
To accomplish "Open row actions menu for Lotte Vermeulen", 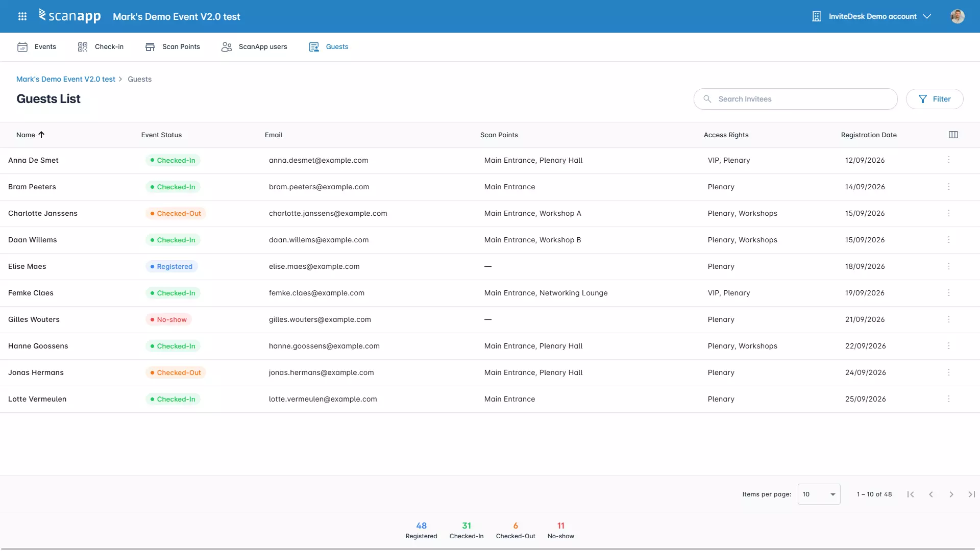I will (949, 399).
